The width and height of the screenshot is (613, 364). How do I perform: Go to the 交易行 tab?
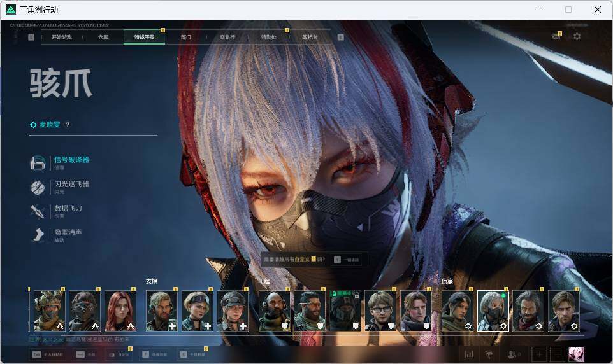pos(227,37)
